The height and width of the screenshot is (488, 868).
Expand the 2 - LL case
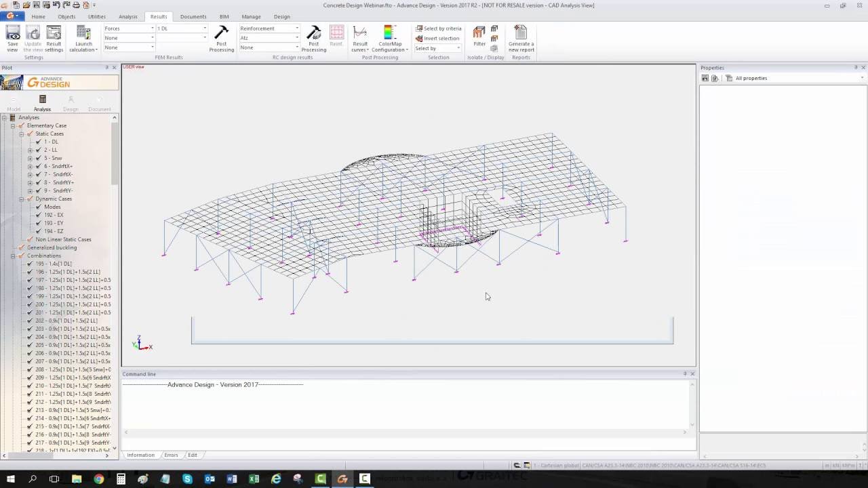click(x=30, y=150)
